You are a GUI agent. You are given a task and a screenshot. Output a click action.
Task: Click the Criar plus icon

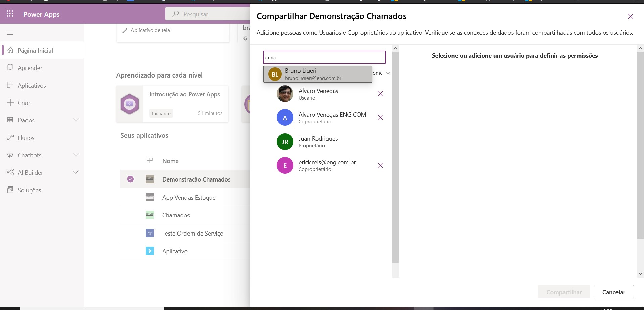[10, 103]
